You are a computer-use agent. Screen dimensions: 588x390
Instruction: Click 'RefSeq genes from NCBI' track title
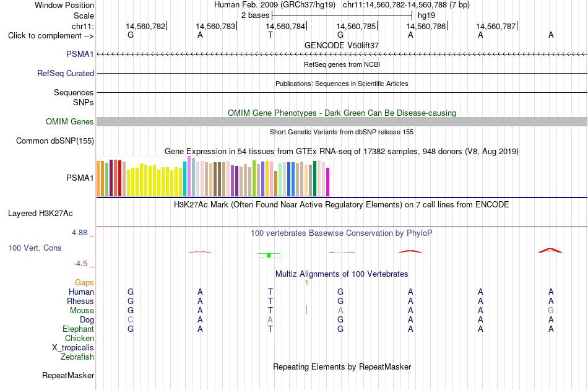point(342,64)
